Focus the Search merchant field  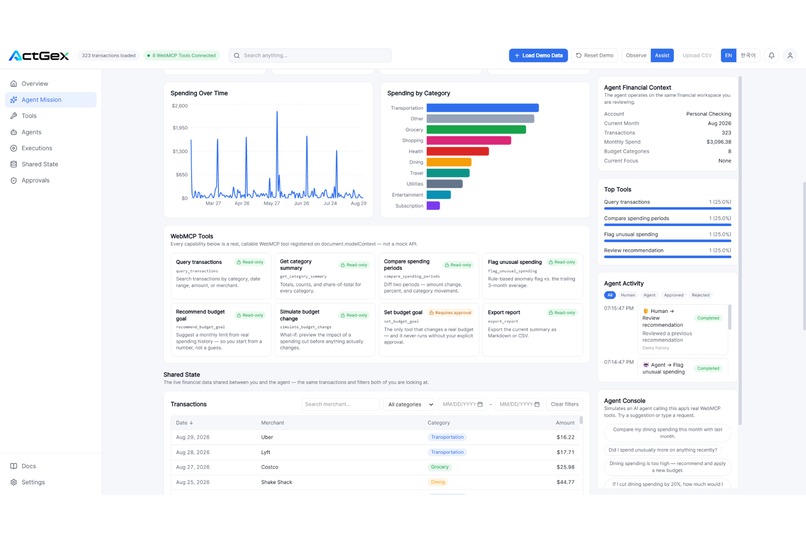(x=340, y=404)
